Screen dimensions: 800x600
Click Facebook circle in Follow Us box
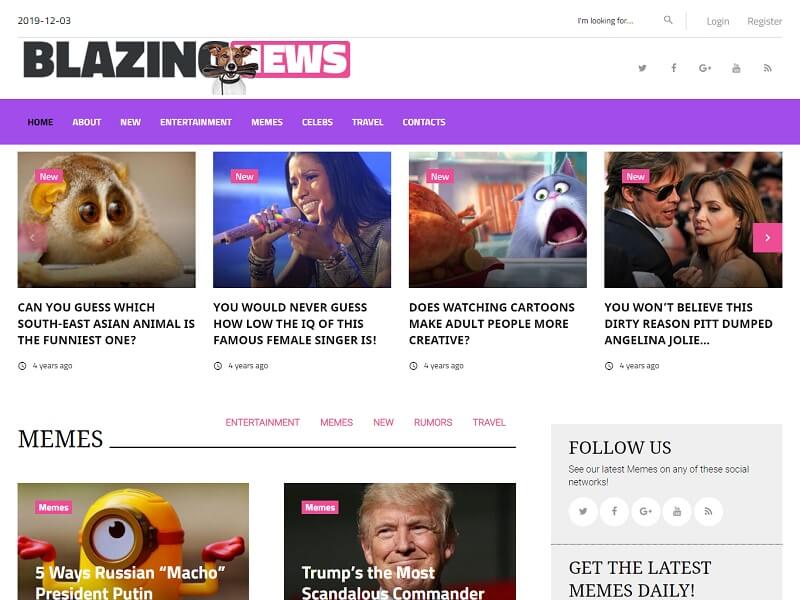click(614, 511)
